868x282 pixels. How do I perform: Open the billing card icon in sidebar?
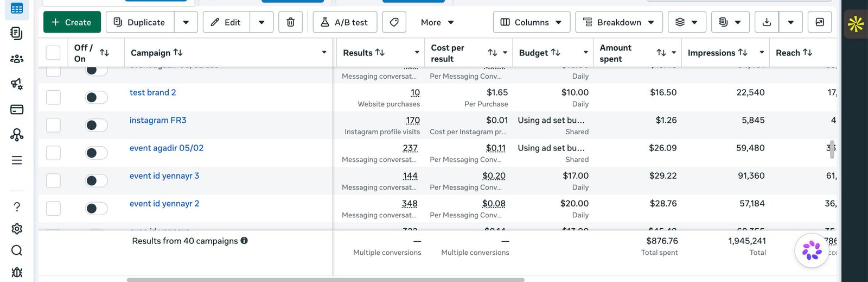pyautogui.click(x=17, y=109)
